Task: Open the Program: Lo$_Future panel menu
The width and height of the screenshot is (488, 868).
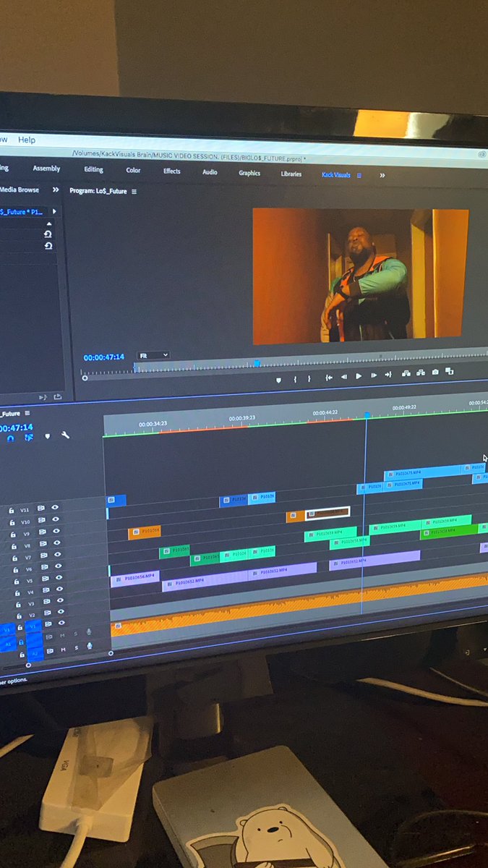Action: 134,192
